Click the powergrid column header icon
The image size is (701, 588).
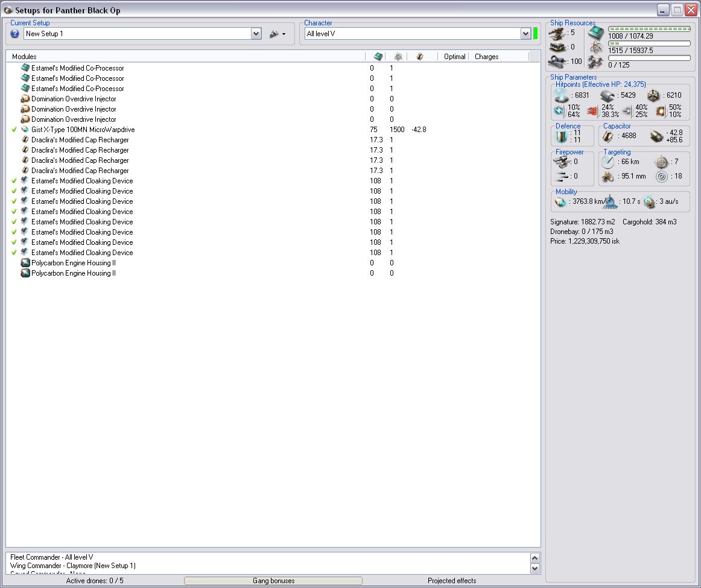(398, 56)
